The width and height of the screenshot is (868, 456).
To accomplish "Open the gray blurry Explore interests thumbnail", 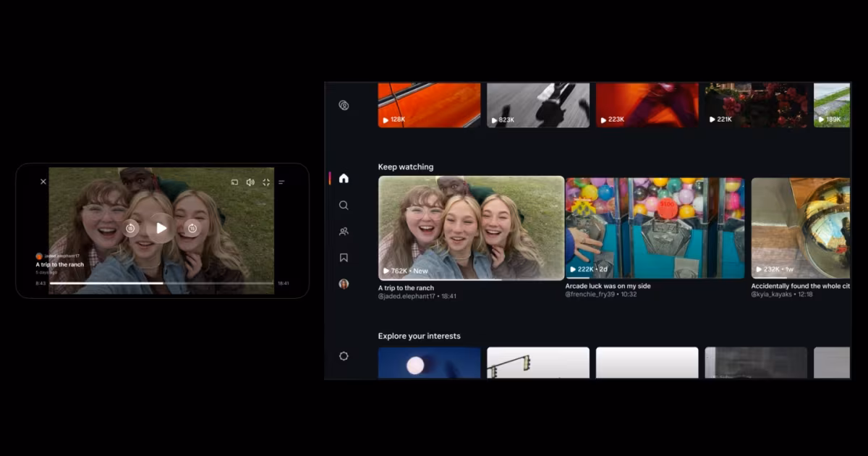I will (756, 363).
